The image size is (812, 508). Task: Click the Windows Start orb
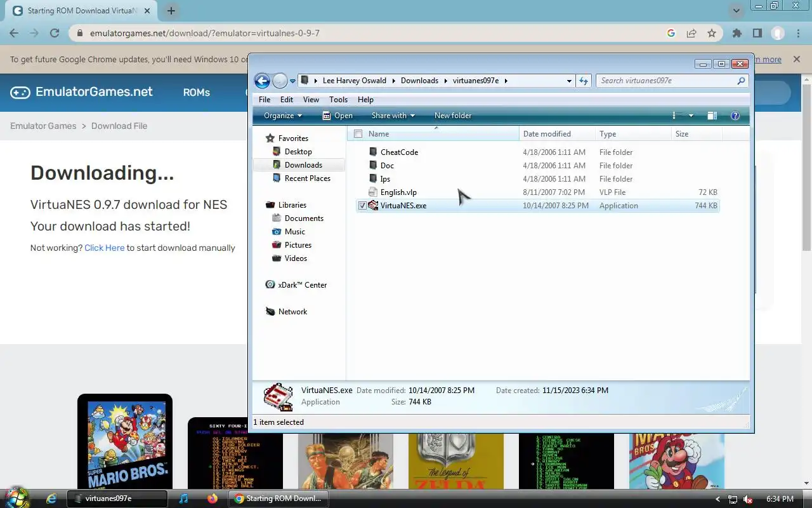[17, 498]
